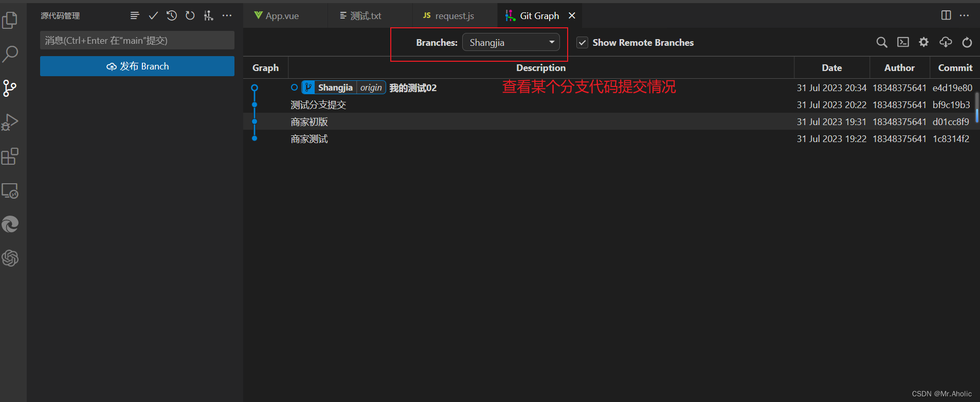Open Git Graph from source control header
The image size is (980, 402).
[208, 16]
